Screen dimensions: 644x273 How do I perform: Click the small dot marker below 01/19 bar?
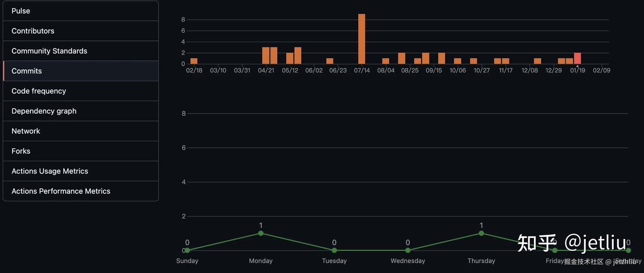pyautogui.click(x=577, y=66)
